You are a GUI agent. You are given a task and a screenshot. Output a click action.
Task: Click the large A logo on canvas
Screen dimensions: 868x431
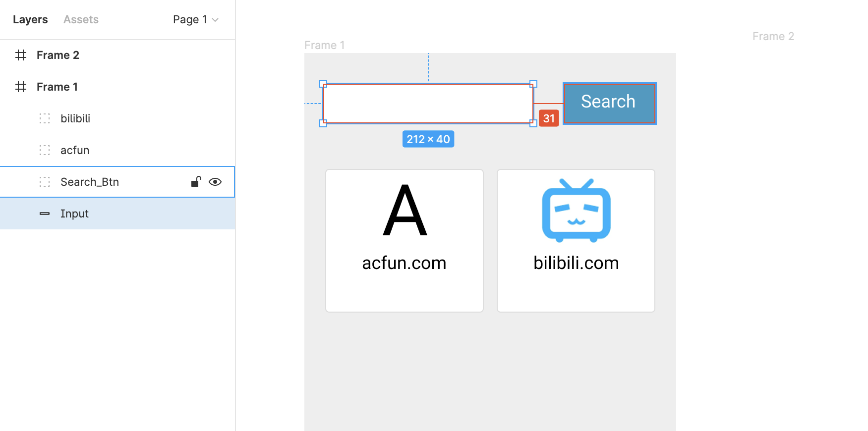coord(405,211)
